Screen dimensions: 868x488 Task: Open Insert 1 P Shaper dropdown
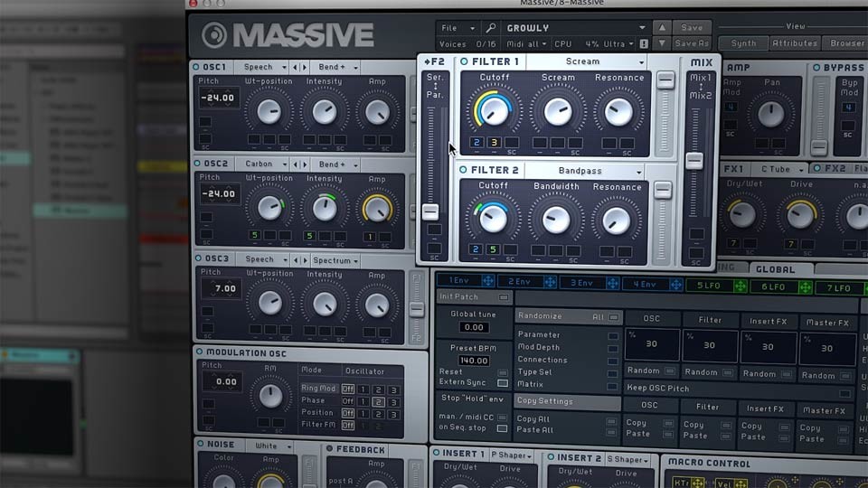click(512, 455)
